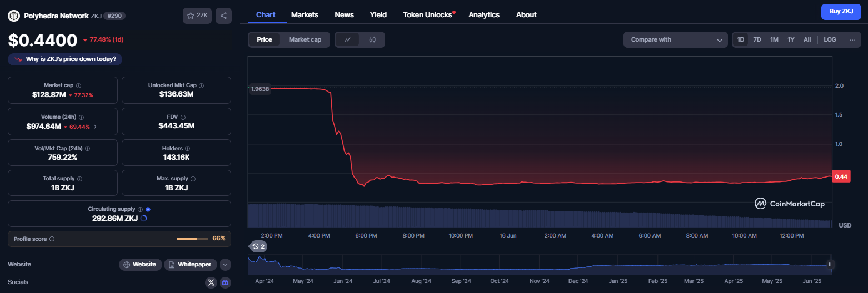The image size is (868, 293).
Task: Open the About tab
Action: (x=526, y=14)
